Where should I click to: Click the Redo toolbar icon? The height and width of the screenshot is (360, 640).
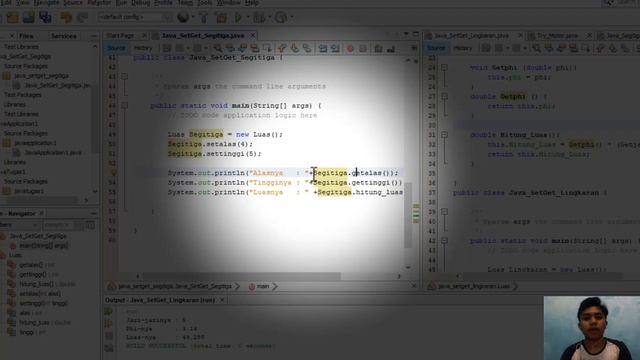(83, 17)
